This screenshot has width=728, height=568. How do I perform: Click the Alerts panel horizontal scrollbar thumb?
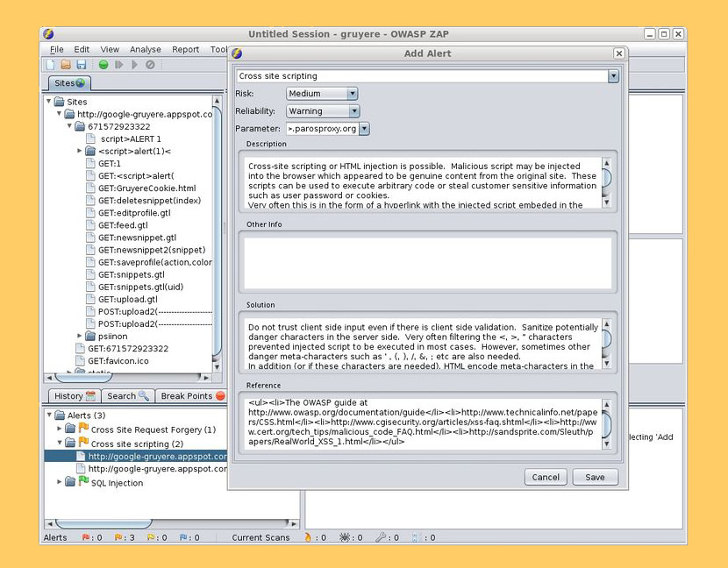[103, 523]
